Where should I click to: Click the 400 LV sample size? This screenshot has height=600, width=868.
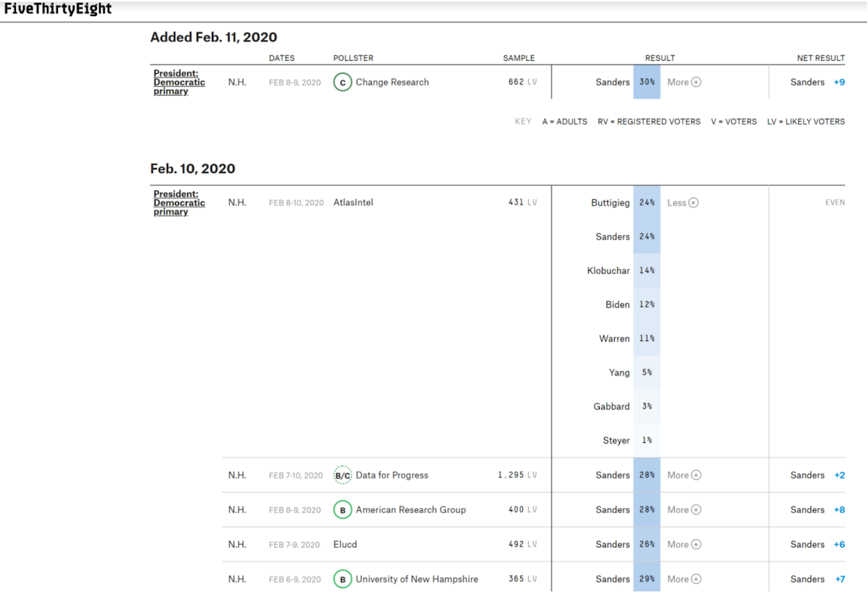click(x=522, y=510)
